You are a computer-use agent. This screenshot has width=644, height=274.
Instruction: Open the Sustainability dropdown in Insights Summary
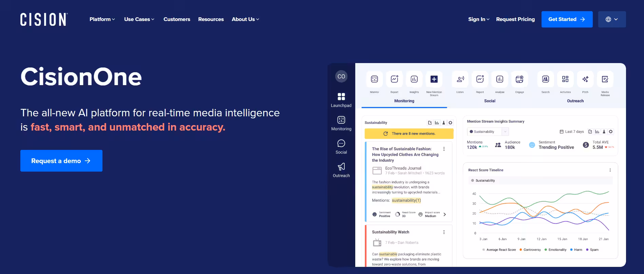(x=488, y=132)
